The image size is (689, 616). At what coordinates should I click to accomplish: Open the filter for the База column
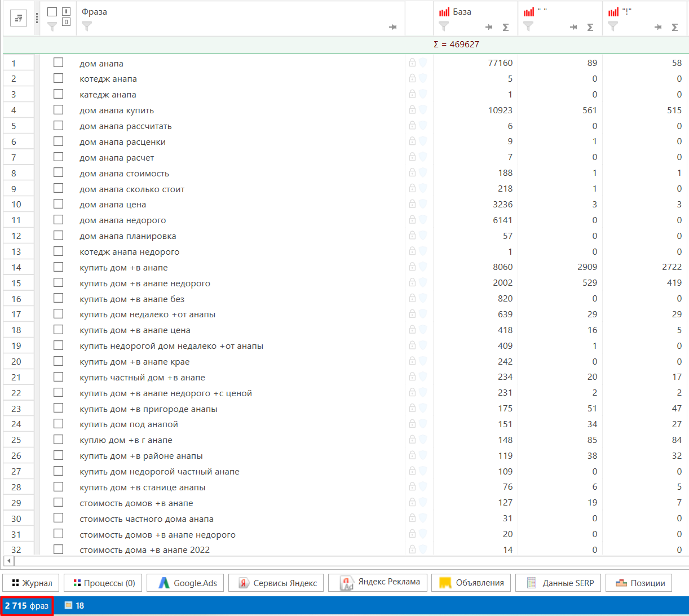point(444,26)
